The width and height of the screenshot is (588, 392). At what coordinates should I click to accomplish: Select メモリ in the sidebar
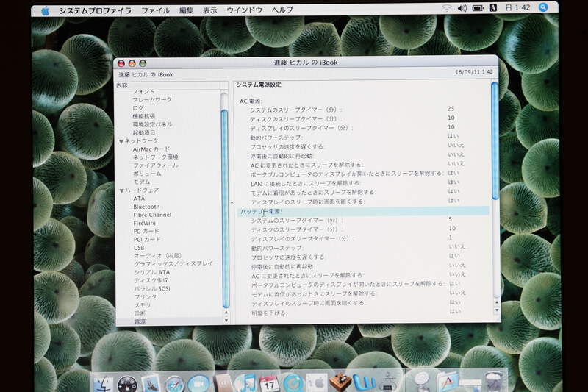[143, 305]
